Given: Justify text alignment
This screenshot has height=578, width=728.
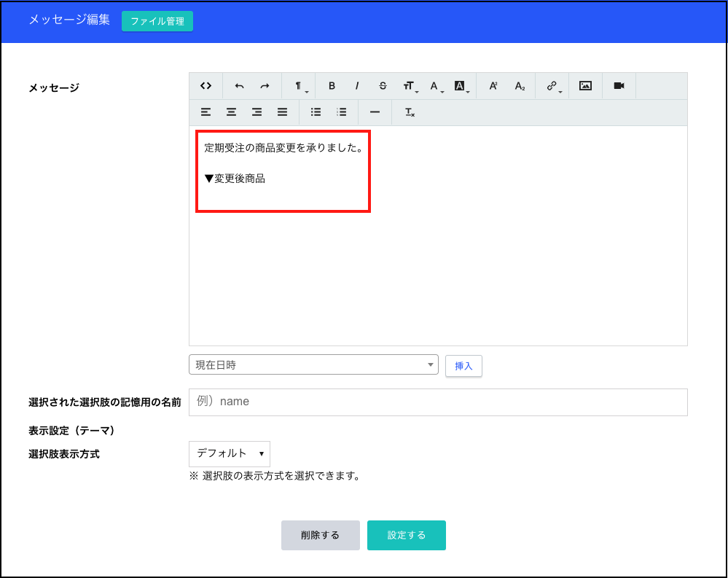Looking at the screenshot, I should 282,112.
